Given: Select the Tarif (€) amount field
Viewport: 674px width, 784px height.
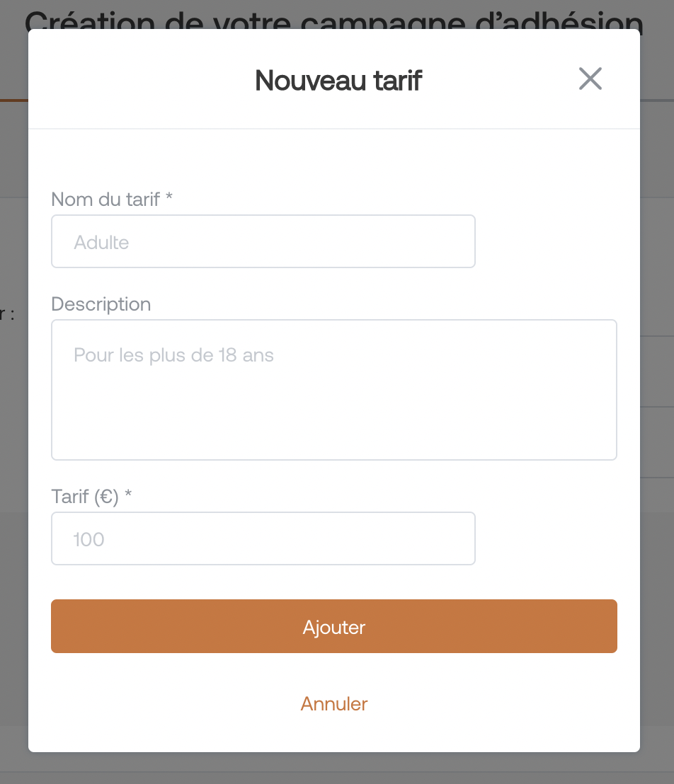Looking at the screenshot, I should coord(263,538).
